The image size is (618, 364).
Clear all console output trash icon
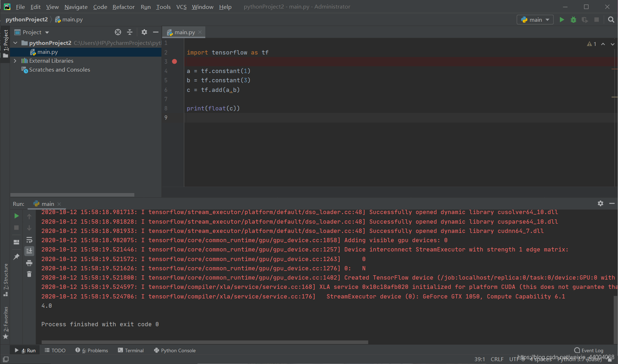29,274
